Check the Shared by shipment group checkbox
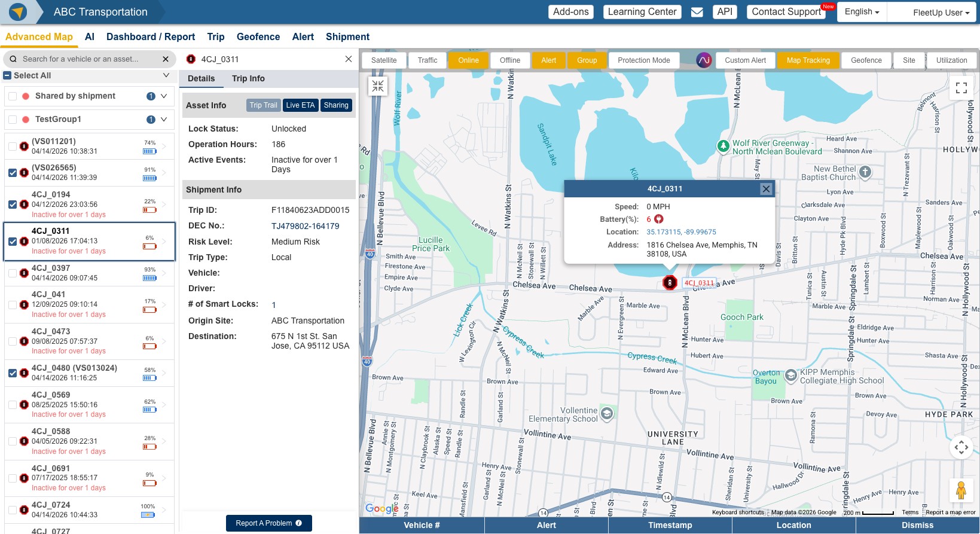The height and width of the screenshot is (534, 980). click(x=13, y=96)
